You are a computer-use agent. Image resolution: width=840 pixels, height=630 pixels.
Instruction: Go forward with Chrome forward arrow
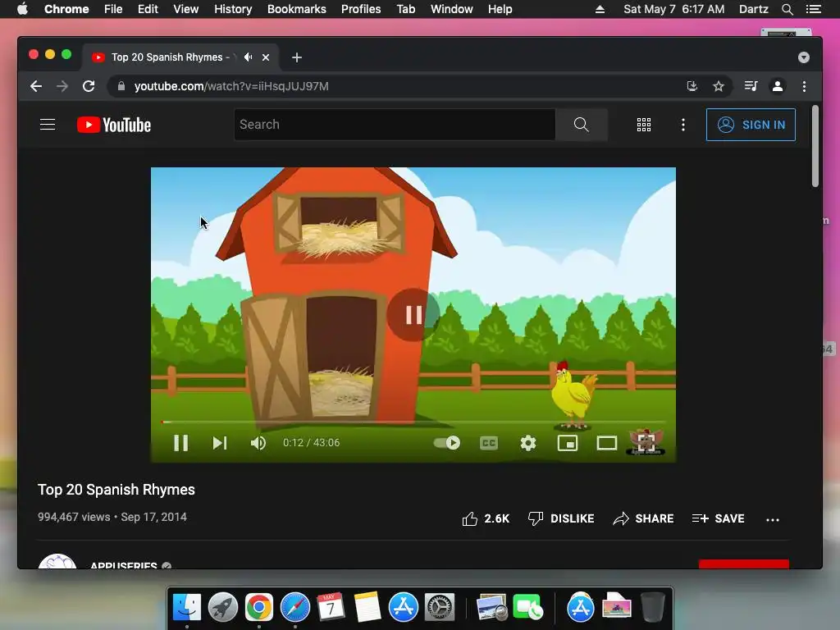click(62, 86)
